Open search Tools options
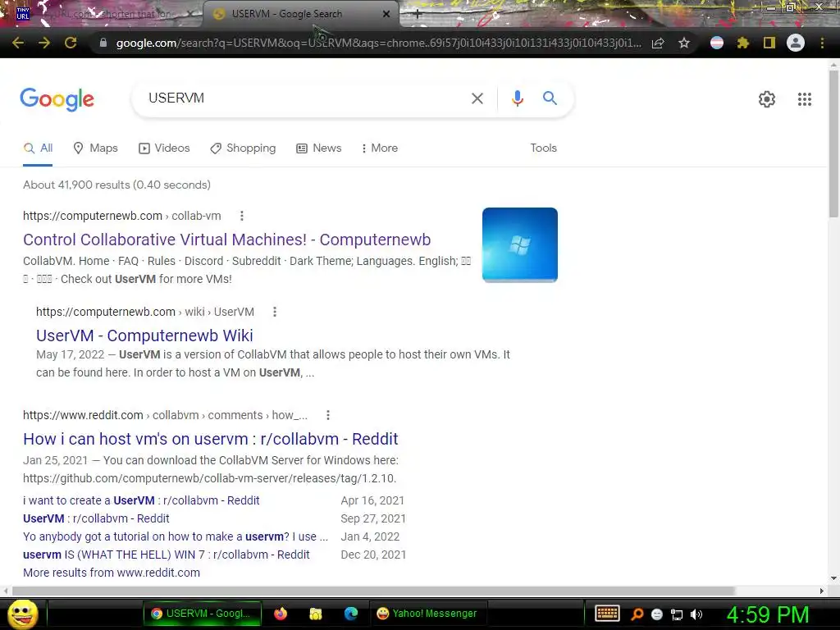This screenshot has width=840, height=630. pyautogui.click(x=544, y=148)
